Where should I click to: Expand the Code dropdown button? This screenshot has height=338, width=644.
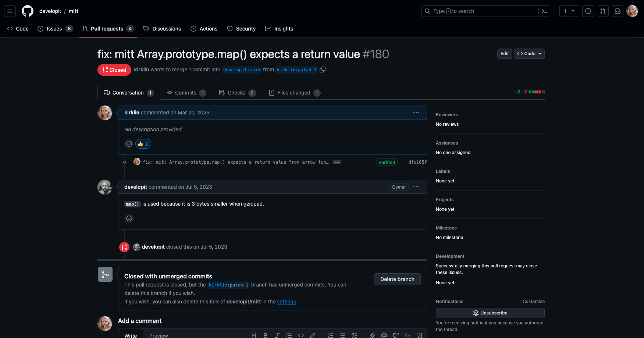(x=529, y=54)
